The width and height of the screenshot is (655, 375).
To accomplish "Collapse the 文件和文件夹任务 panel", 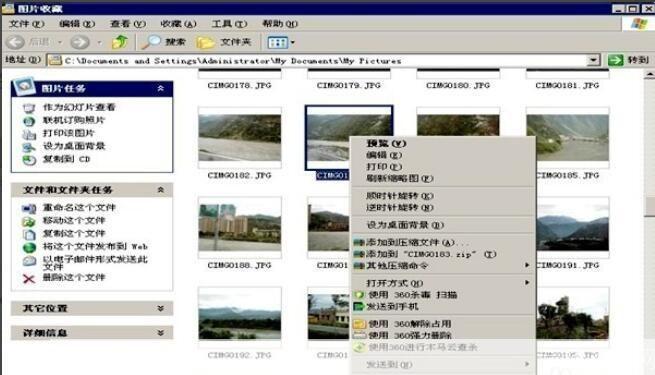I will (160, 190).
